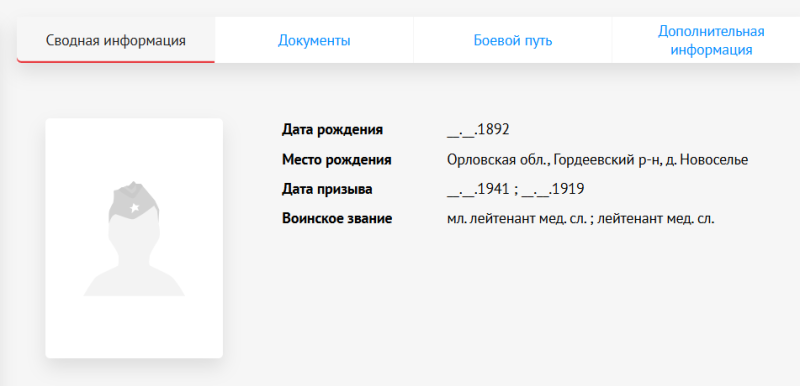
Task: Click the Орловская обл. birthplace text
Action: [x=497, y=160]
